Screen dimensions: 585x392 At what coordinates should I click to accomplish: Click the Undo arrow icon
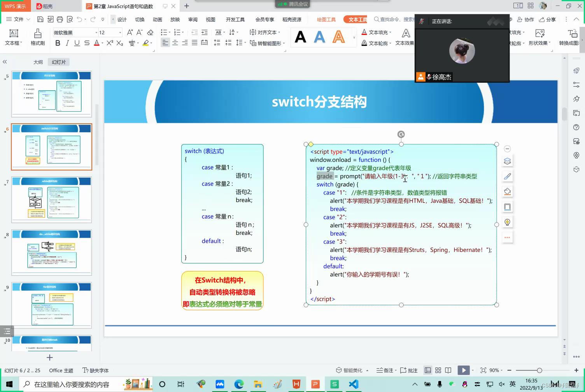(x=79, y=19)
